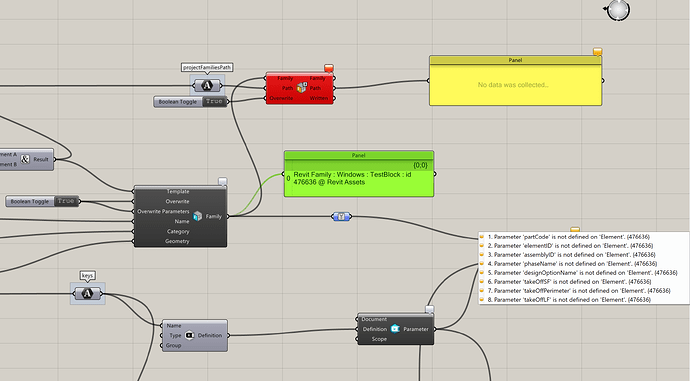The image size is (690, 381).
Task: Toggle the Boolean Toggle near Save Family
Action: click(214, 102)
